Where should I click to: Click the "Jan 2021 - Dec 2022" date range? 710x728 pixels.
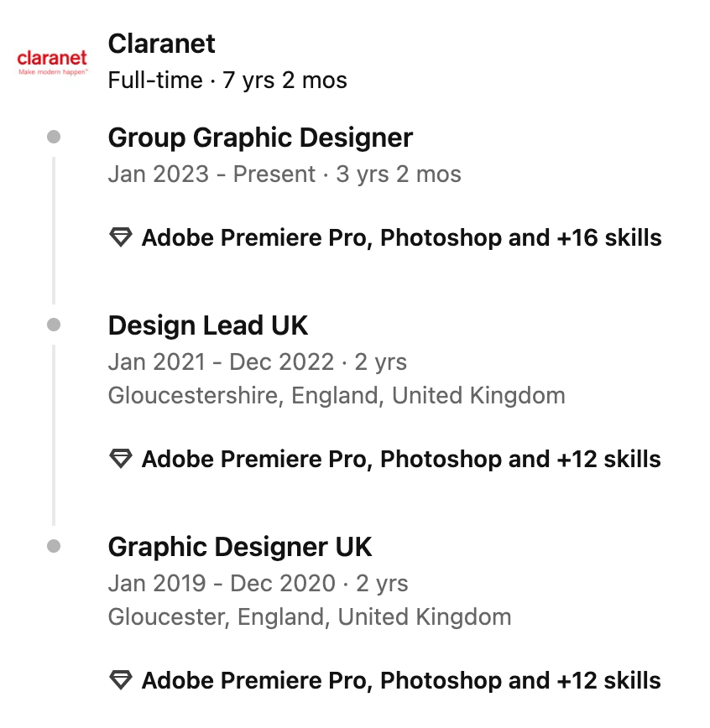click(221, 362)
